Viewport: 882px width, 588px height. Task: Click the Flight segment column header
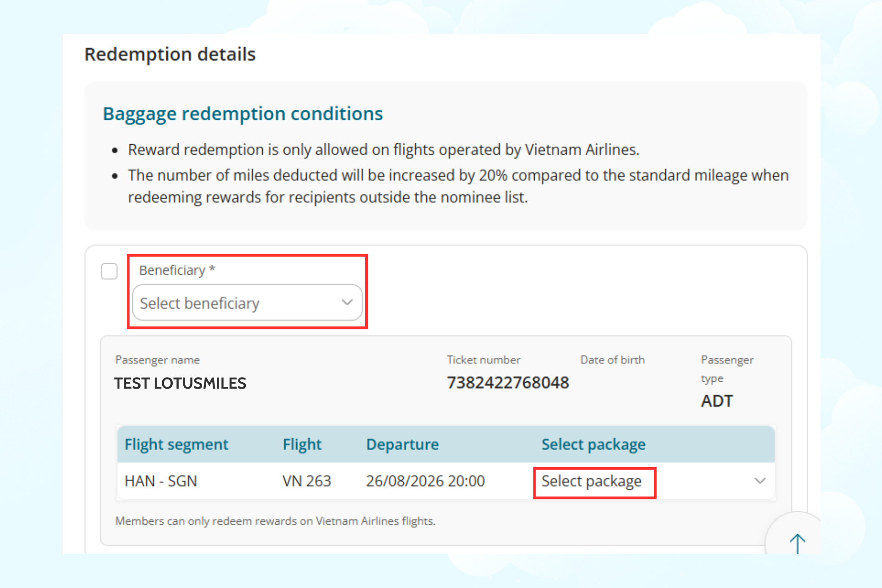tap(176, 444)
